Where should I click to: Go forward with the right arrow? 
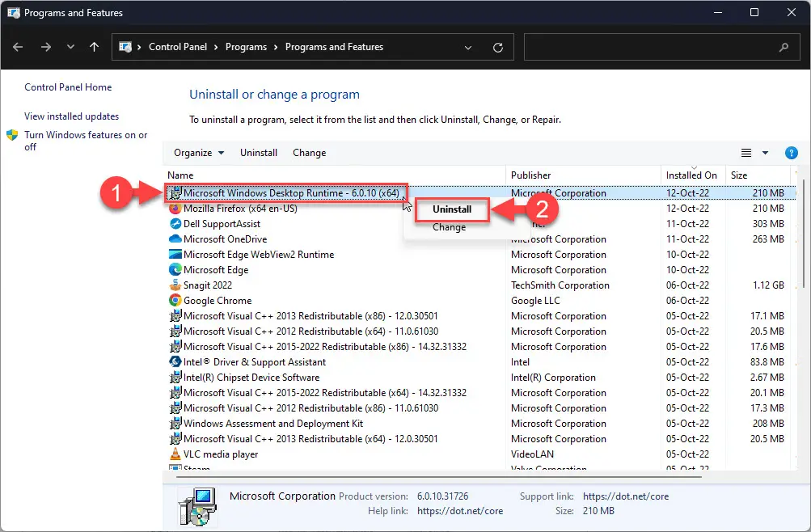46,47
